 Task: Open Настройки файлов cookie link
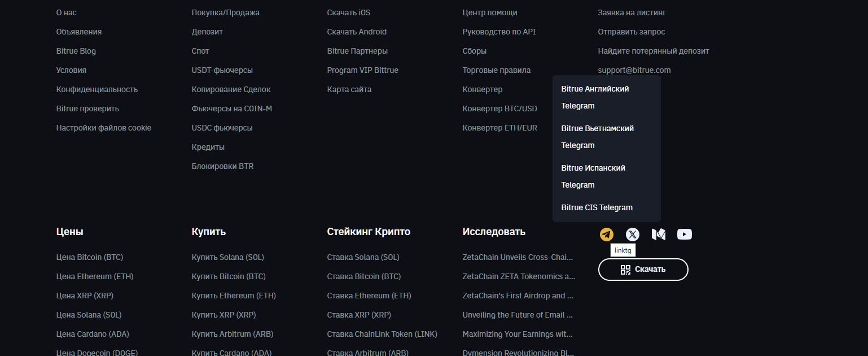(104, 128)
